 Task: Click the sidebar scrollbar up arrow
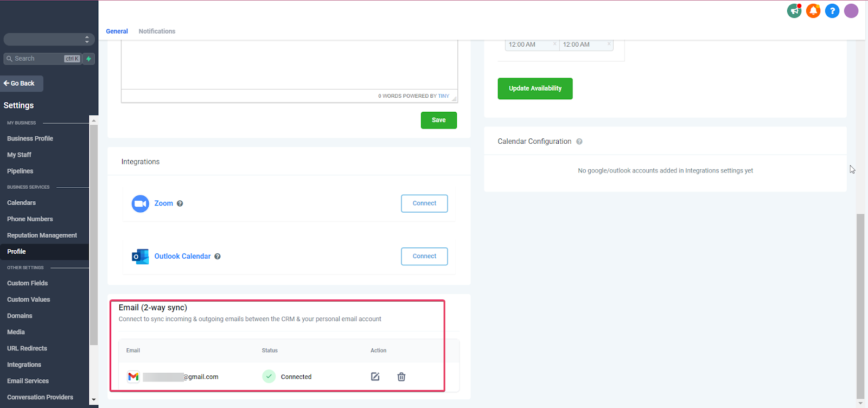[94, 120]
